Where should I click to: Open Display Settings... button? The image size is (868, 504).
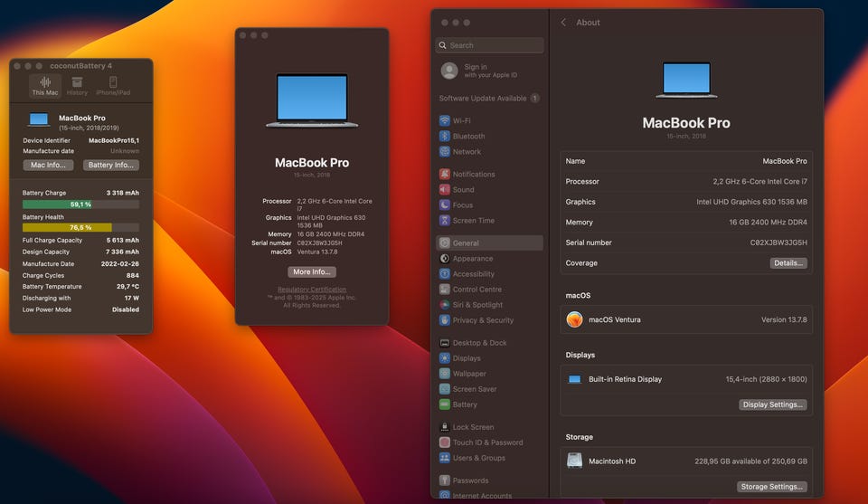[773, 404]
